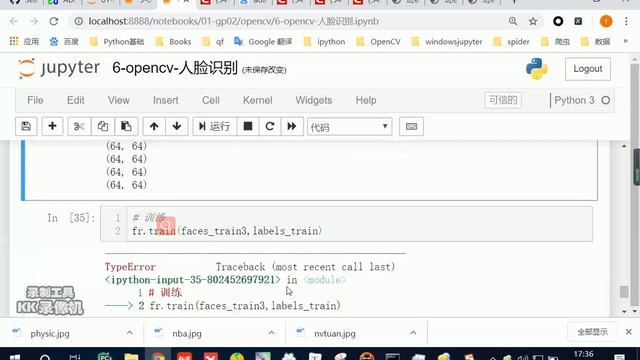Restart the kernel circular arrow icon

[x=270, y=126]
